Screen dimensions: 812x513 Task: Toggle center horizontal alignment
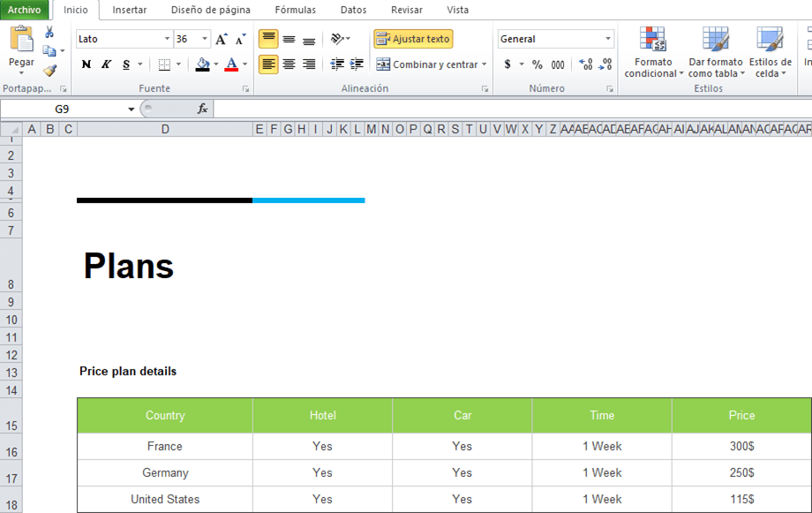tap(289, 64)
